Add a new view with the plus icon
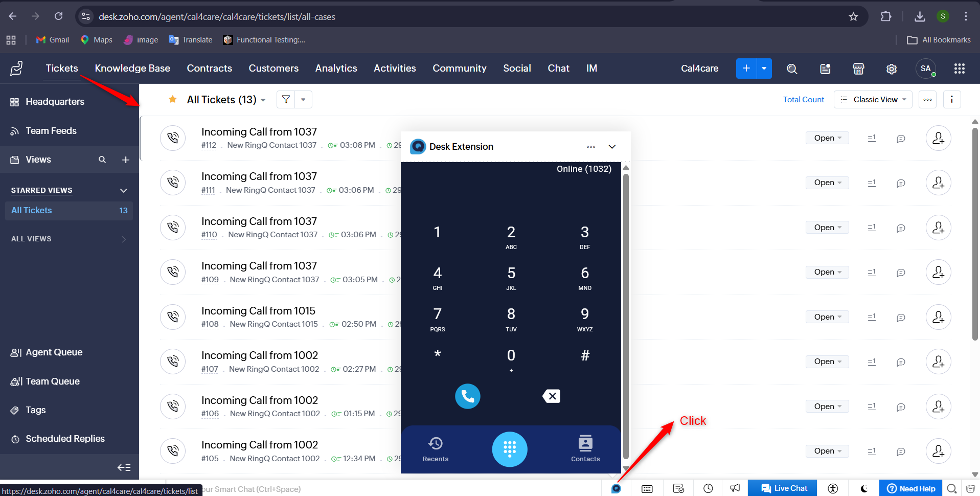 tap(125, 160)
